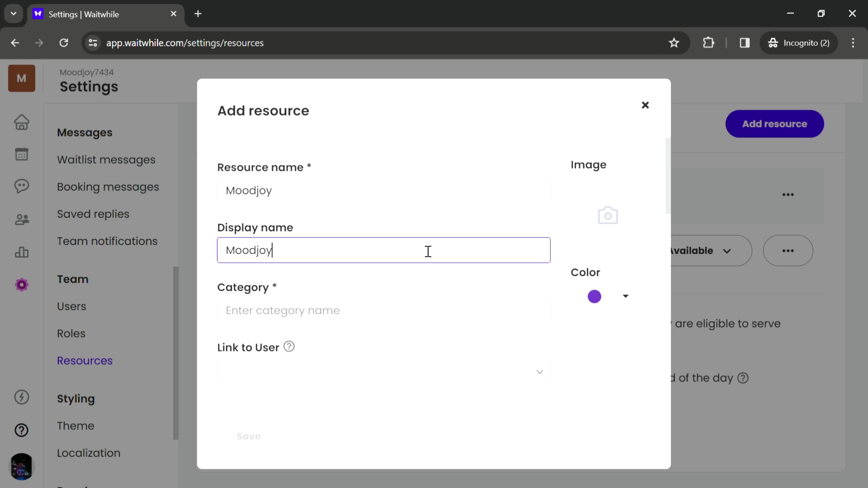The height and width of the screenshot is (488, 868).
Task: Click the close X button on Add resource dialog
Action: point(645,105)
